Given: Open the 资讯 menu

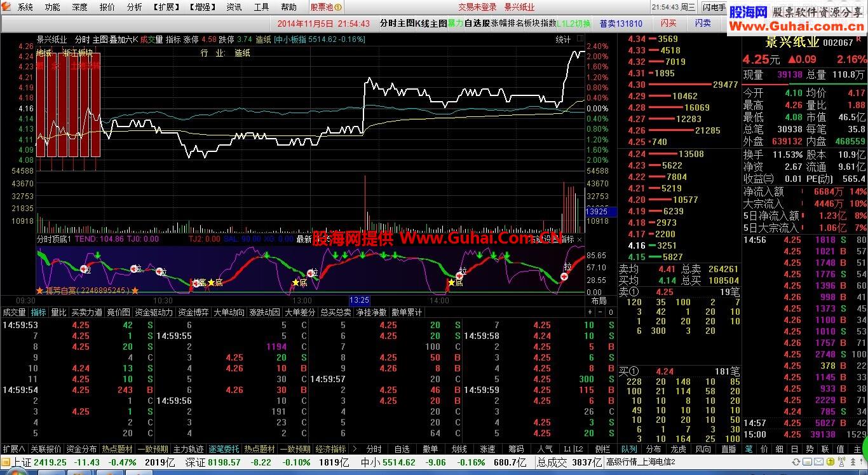Looking at the screenshot, I should point(234,7).
